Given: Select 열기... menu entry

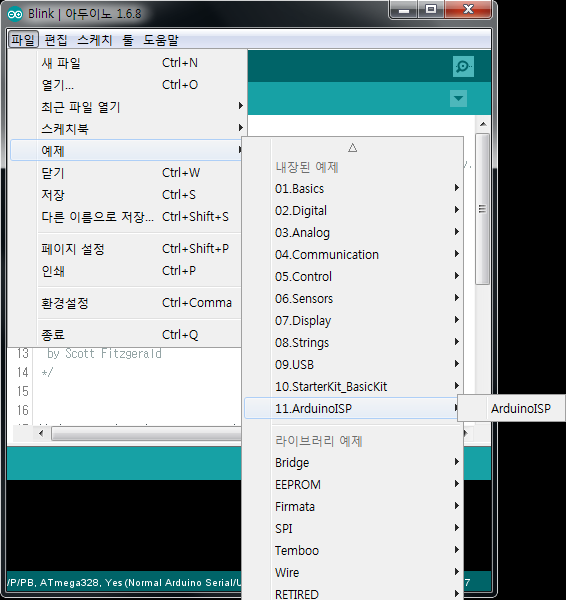Looking at the screenshot, I should (128, 85).
